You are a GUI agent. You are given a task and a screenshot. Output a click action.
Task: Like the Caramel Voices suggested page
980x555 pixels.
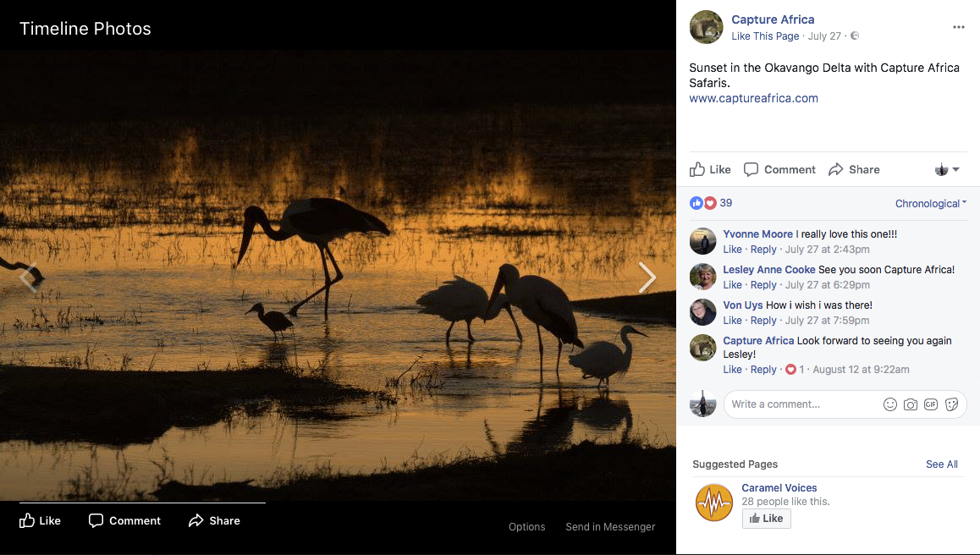766,519
